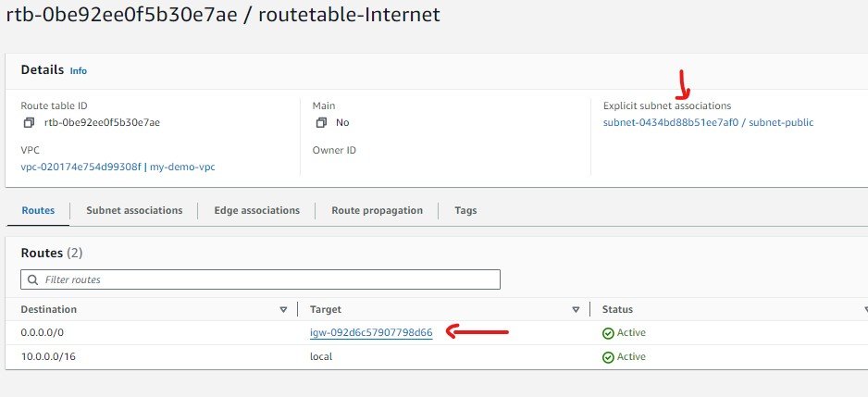Click the copy icon beside Main

(321, 122)
